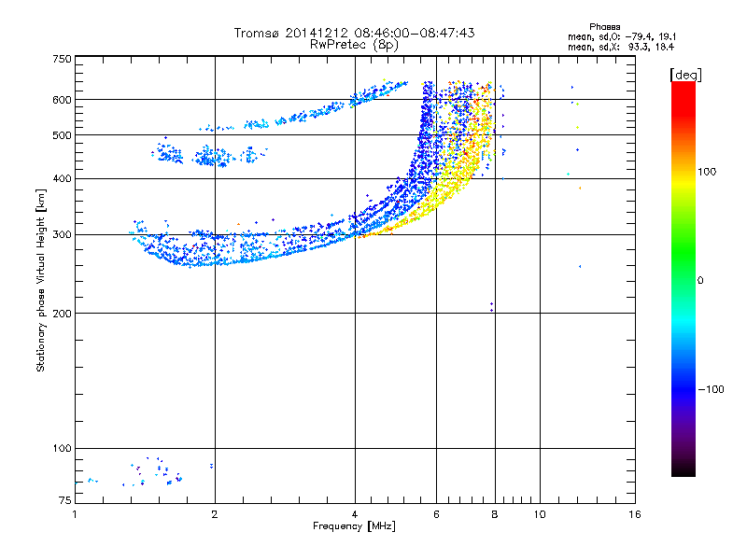Image resolution: width=747 pixels, height=560 pixels.
Task: Click the phase colorbar gradient
Action: pos(684,279)
